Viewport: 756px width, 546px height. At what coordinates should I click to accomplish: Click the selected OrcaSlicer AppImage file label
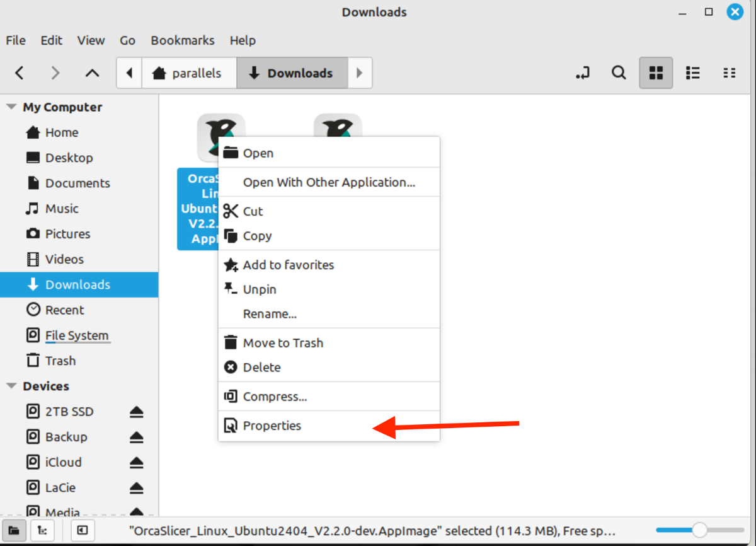[198, 209]
